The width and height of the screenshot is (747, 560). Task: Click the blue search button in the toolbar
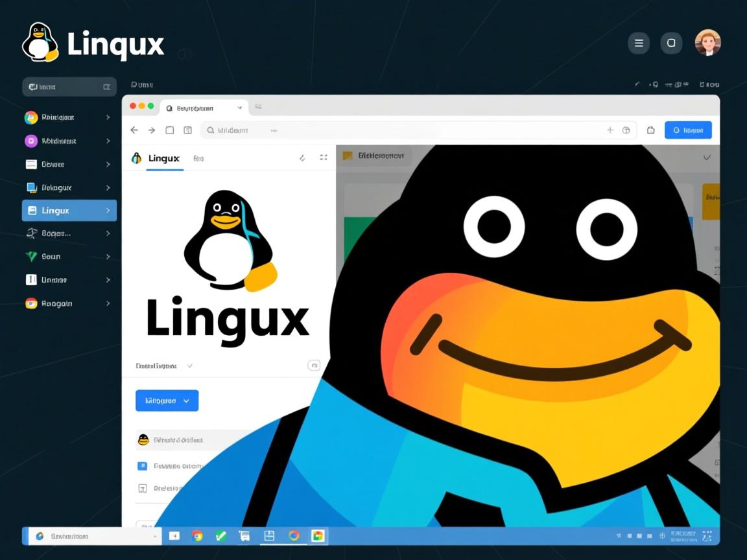click(x=688, y=130)
